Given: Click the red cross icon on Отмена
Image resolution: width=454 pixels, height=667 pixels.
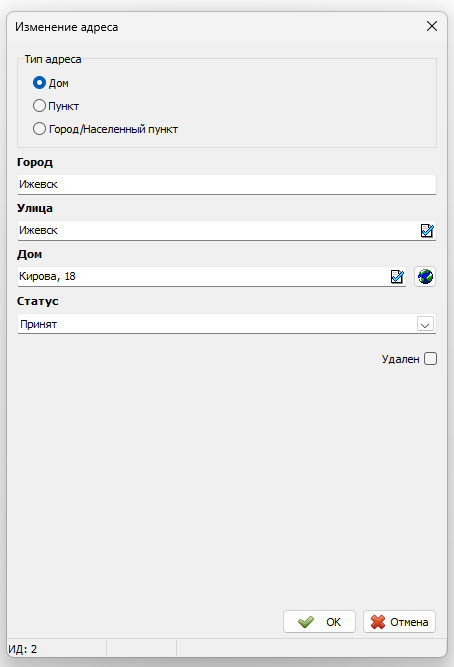Looking at the screenshot, I should click(x=377, y=622).
